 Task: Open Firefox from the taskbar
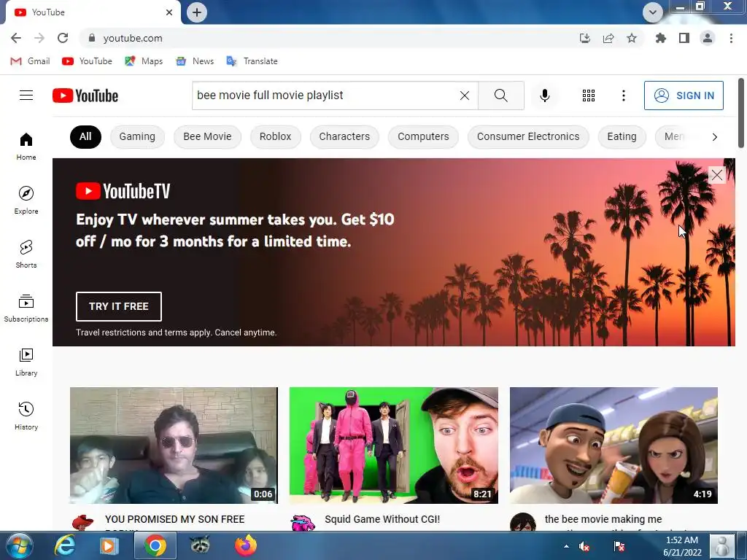[x=246, y=545]
